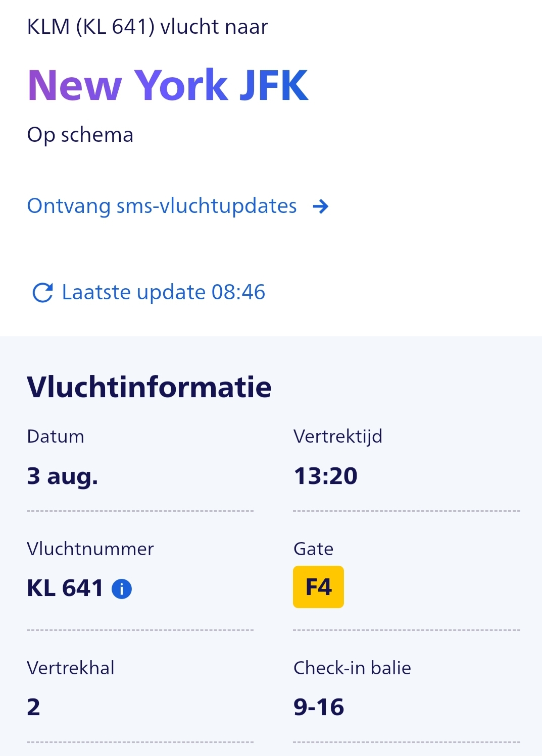Click the arrow icon after sms-vluchtupdates
542x756 pixels.
[321, 206]
